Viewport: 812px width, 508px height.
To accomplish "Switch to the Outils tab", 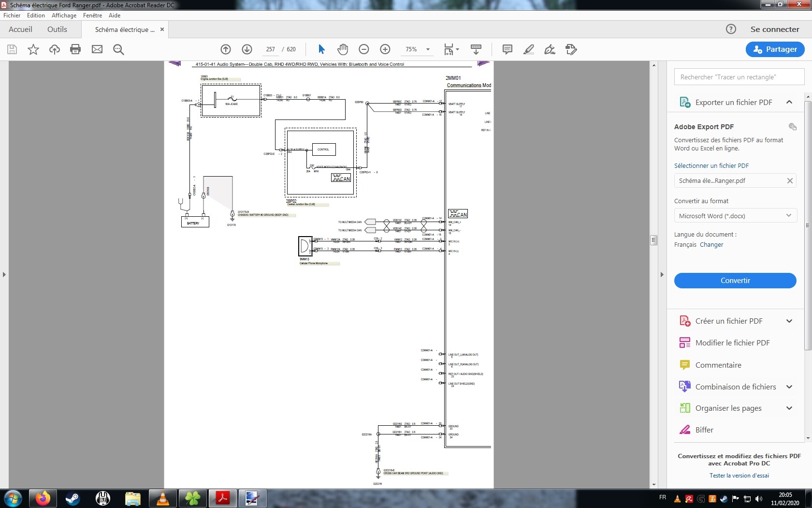I will (x=57, y=30).
